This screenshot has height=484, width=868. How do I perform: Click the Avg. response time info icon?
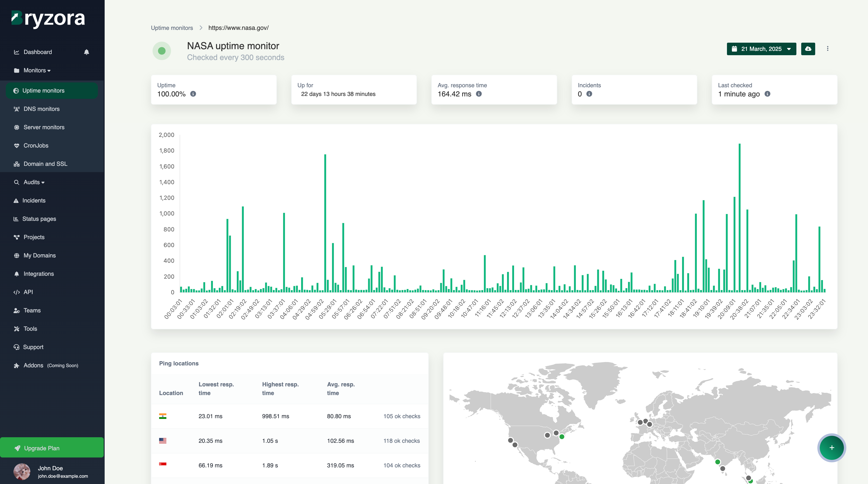(479, 94)
